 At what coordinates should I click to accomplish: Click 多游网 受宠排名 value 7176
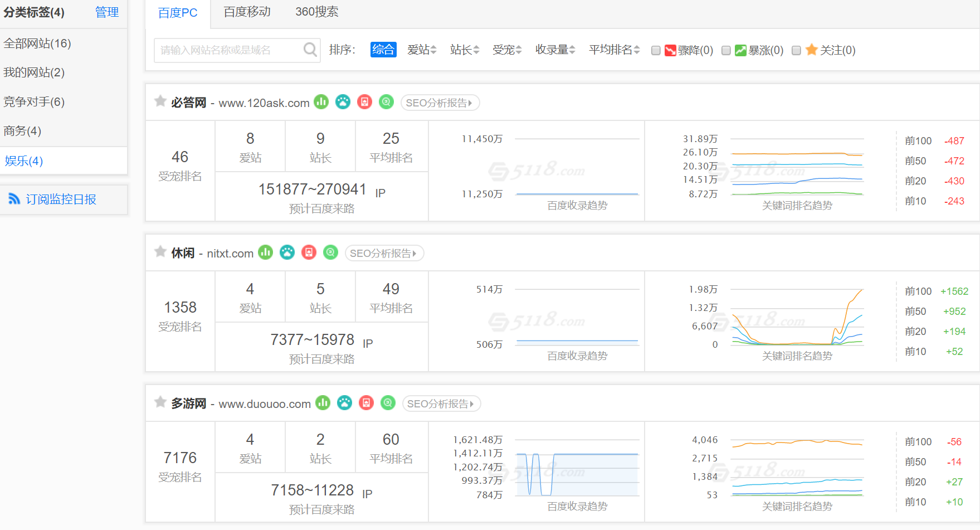coord(180,458)
